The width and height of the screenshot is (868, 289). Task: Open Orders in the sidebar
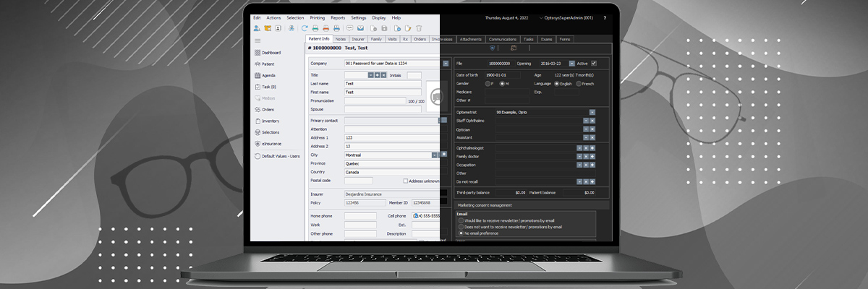pyautogui.click(x=265, y=110)
